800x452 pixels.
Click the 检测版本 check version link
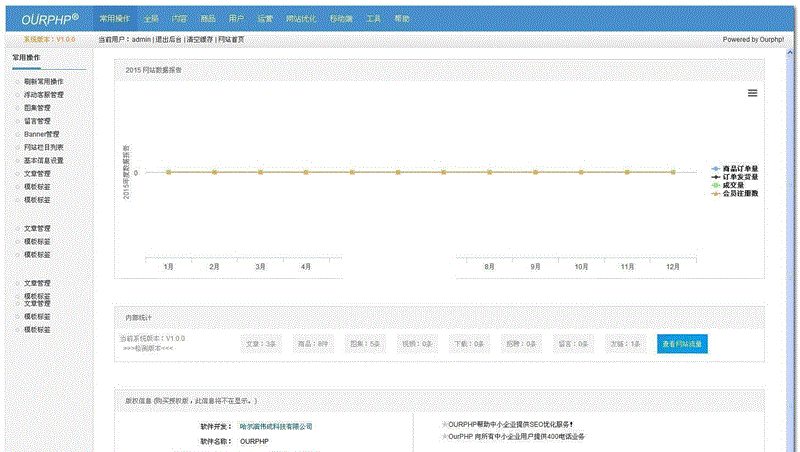[148, 349]
